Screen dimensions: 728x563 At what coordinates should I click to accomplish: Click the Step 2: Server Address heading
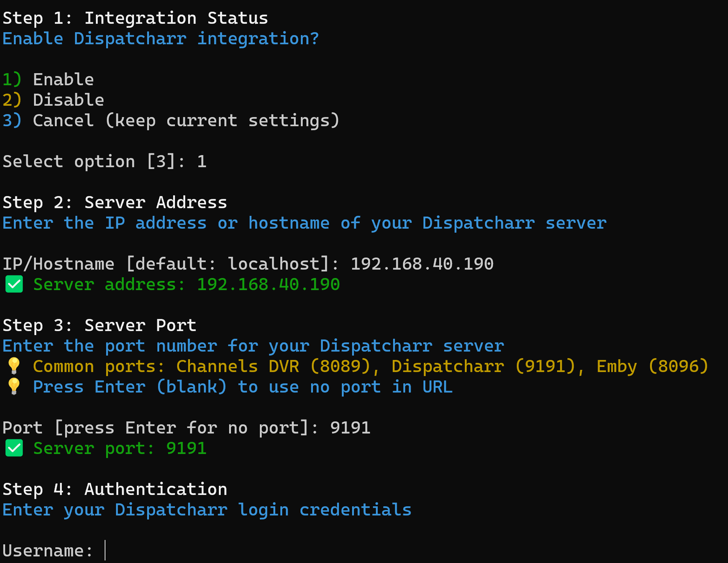[x=115, y=202]
